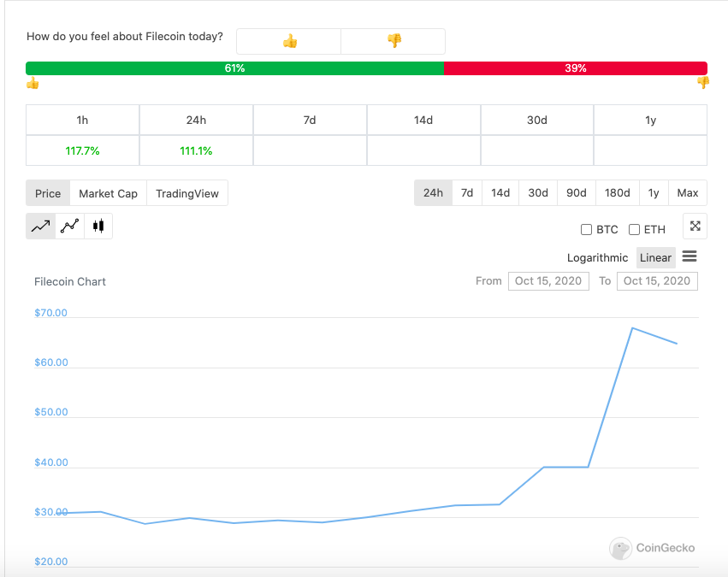Click the 30d column header in table
The image size is (728, 577).
click(x=536, y=121)
